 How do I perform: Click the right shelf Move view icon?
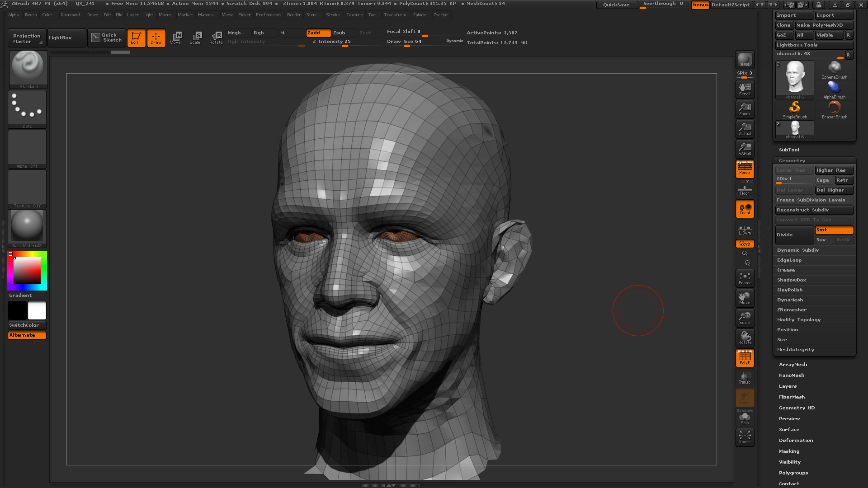pos(745,298)
